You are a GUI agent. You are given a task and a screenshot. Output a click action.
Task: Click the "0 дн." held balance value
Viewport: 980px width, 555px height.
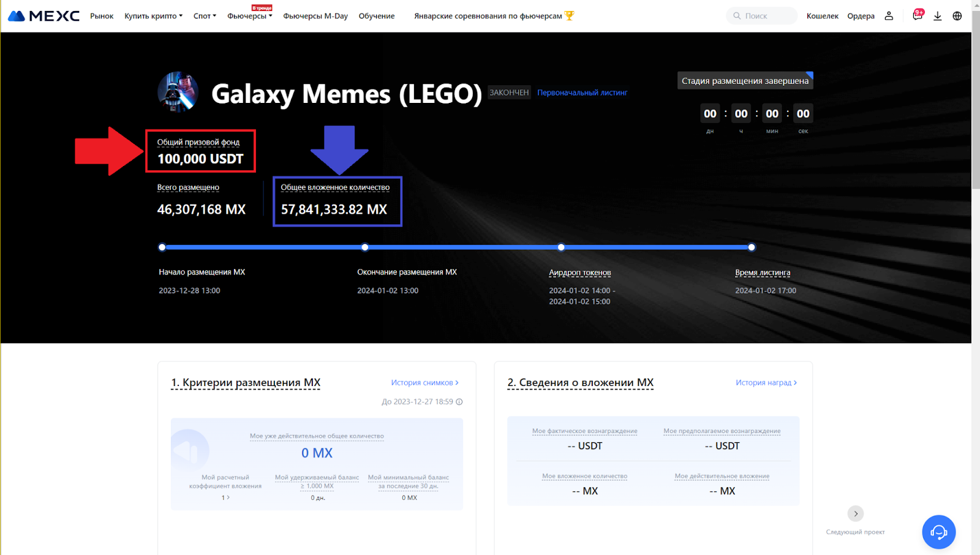click(318, 498)
